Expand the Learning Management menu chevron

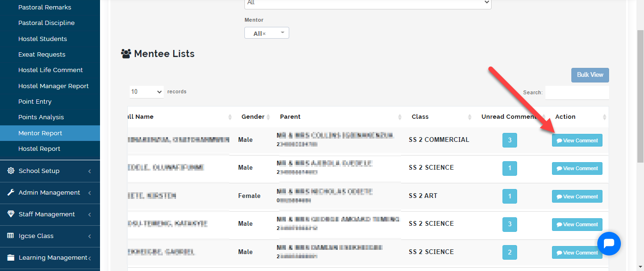[90, 258]
